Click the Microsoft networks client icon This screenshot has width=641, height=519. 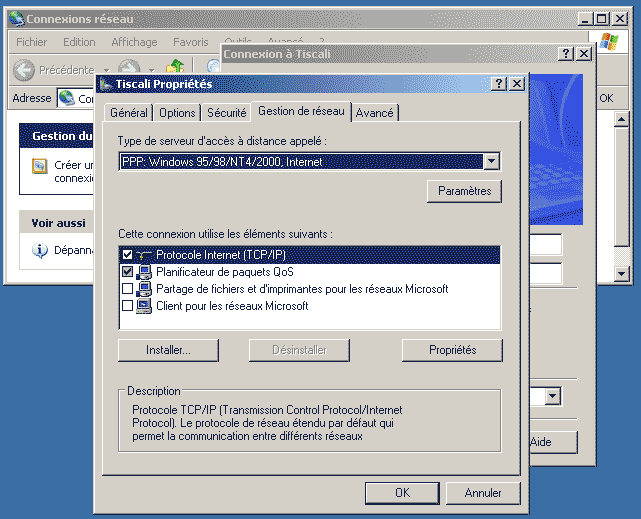click(144, 306)
